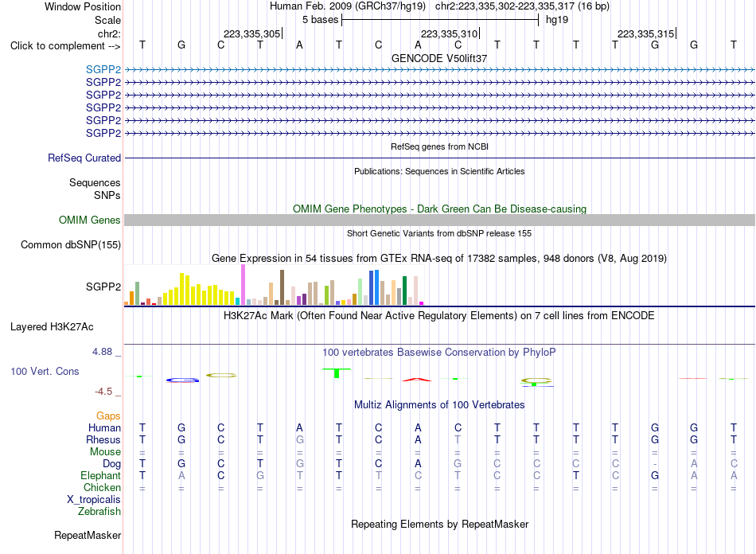Open the RefSeq Curated track label
Image resolution: width=756 pixels, height=554 pixels.
click(84, 158)
